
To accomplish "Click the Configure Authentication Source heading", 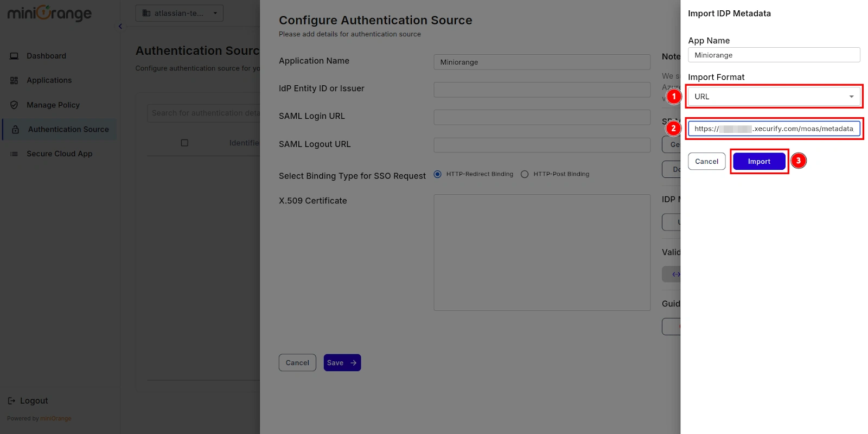I will click(375, 20).
